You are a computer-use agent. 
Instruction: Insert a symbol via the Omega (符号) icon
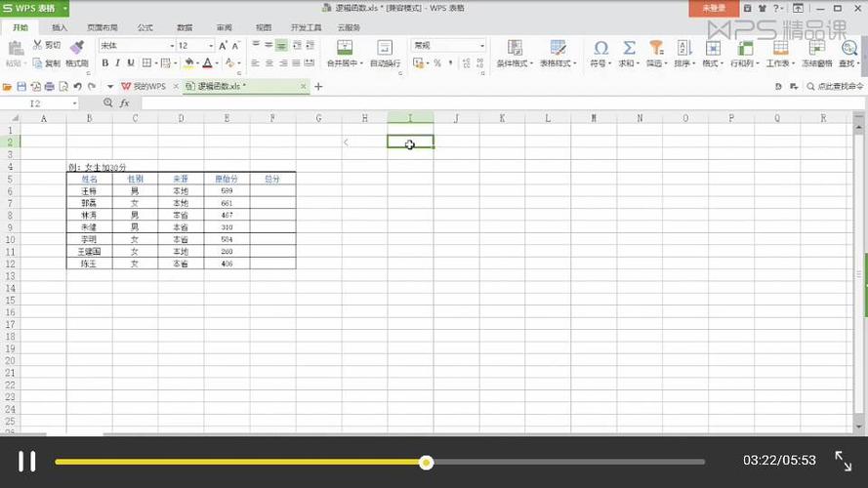[600, 48]
